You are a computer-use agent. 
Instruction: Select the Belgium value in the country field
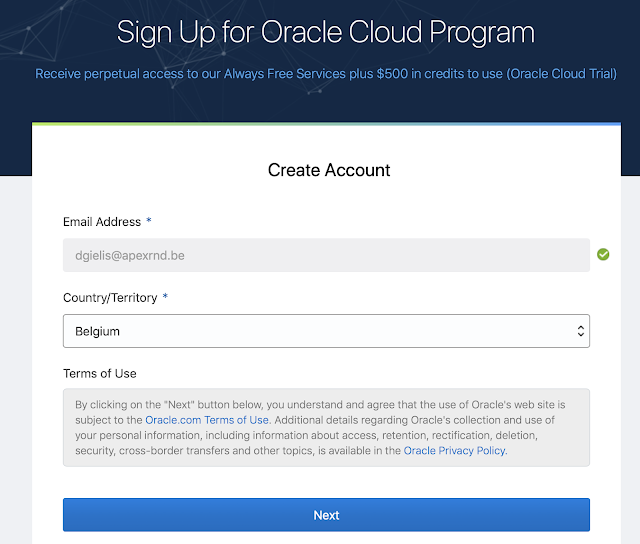pyautogui.click(x=98, y=331)
